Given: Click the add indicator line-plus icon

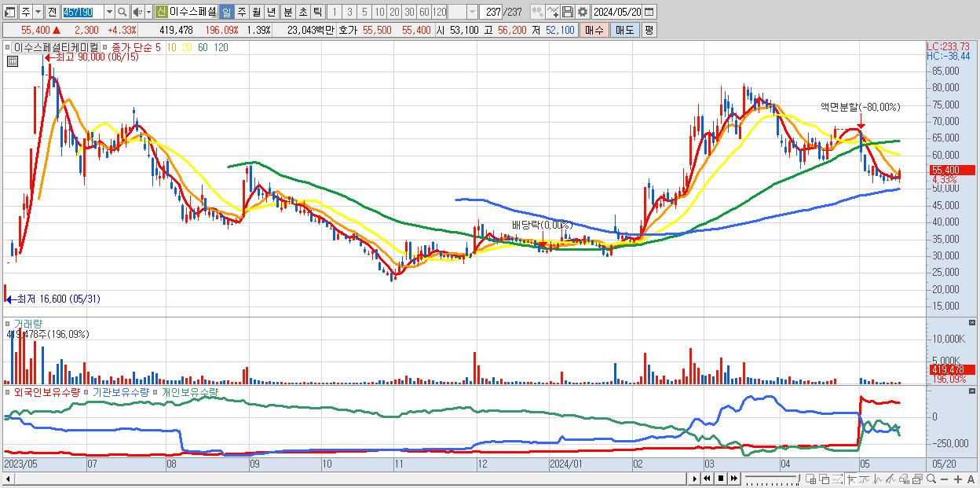Looking at the screenshot, I should pyautogui.click(x=554, y=13).
